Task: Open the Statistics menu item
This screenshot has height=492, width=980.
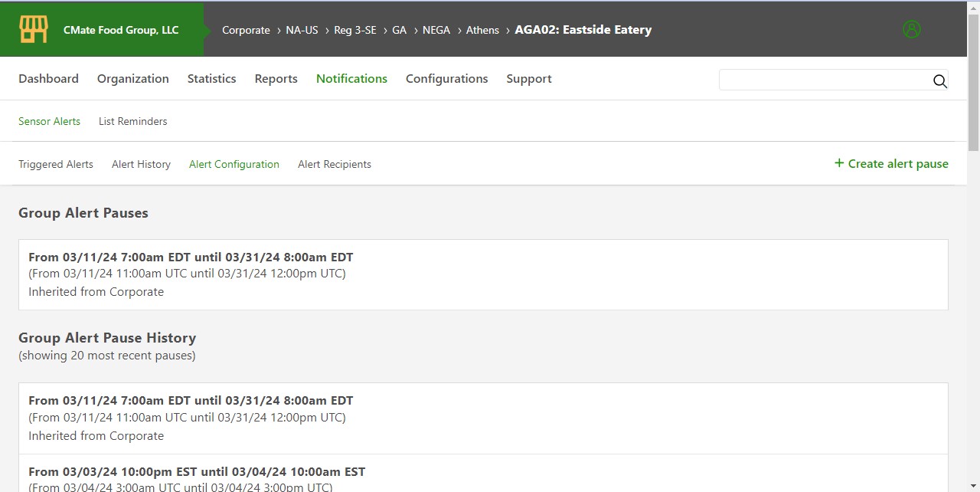Action: 211,79
